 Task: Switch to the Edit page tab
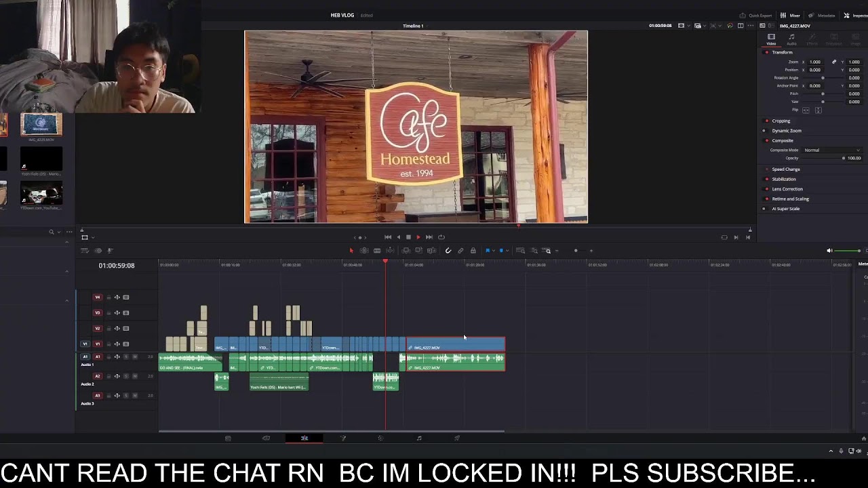tap(304, 439)
